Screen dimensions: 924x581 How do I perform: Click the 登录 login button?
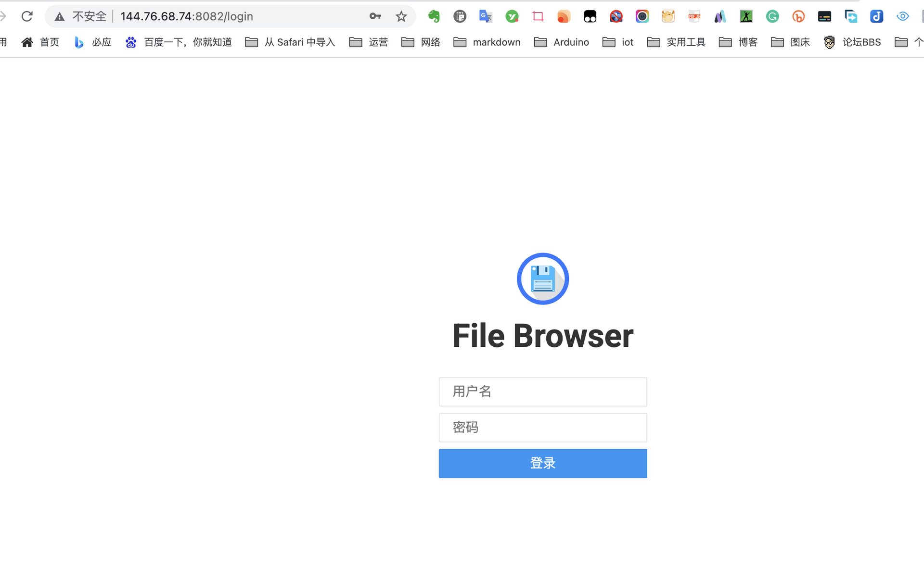pos(542,463)
